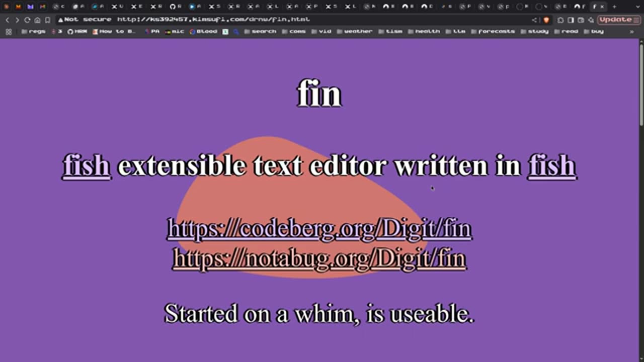
Task: Switch to the Gmail pinned tab
Action: click(x=43, y=7)
